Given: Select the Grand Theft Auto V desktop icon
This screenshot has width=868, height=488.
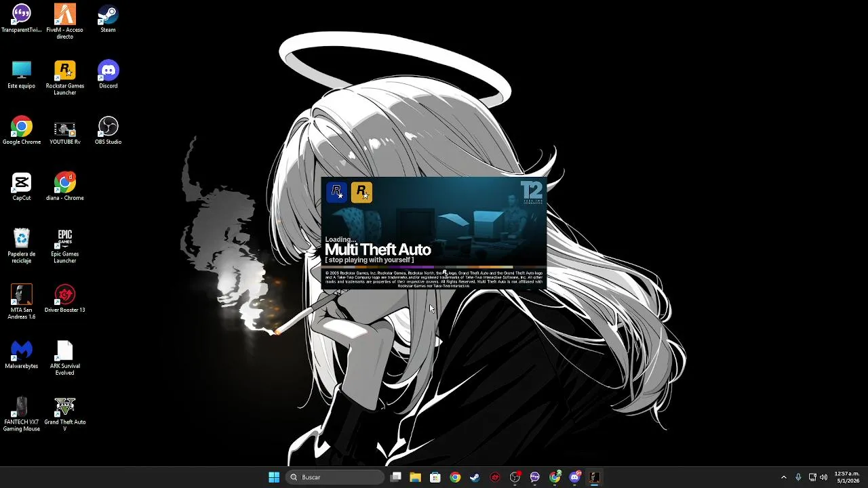Looking at the screenshot, I should point(65,415).
